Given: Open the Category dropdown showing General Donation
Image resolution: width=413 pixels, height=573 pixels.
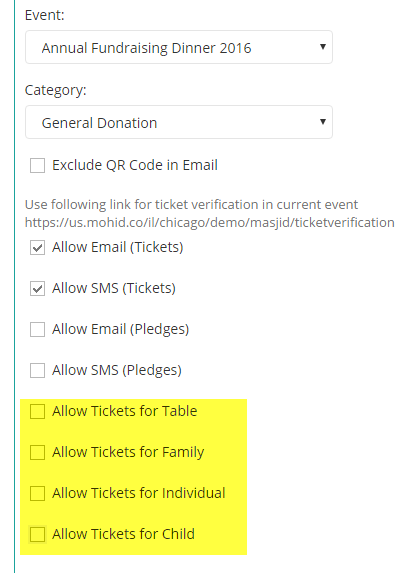Looking at the screenshot, I should point(179,122).
